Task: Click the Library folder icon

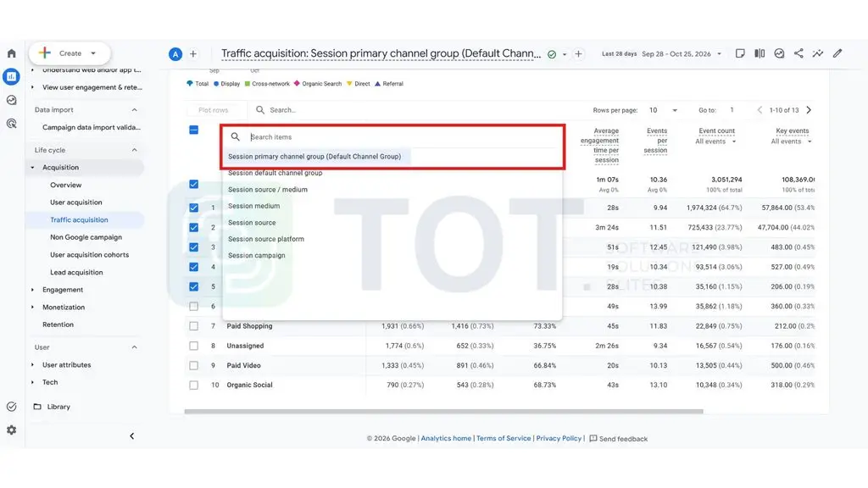Action: pyautogui.click(x=37, y=407)
